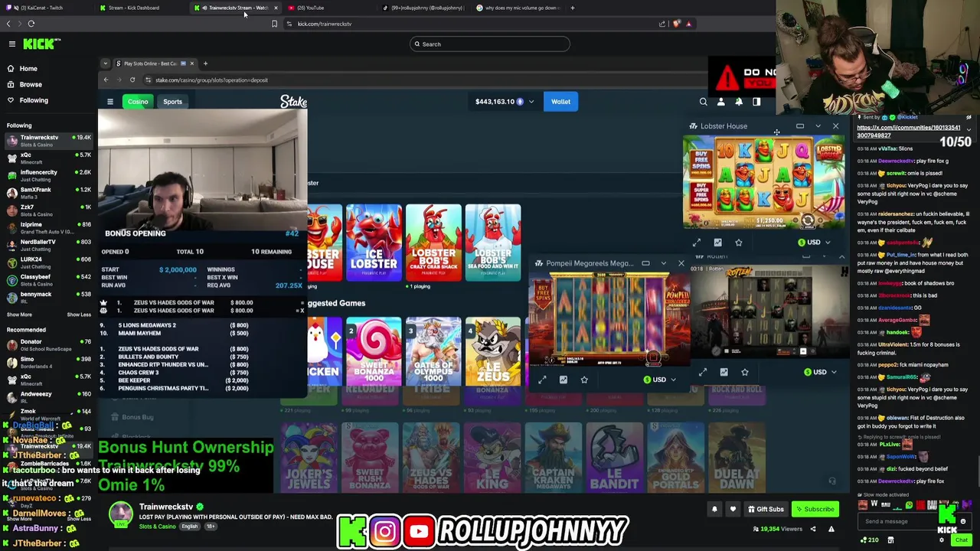Go to Home in Kick sidebar

[28, 69]
